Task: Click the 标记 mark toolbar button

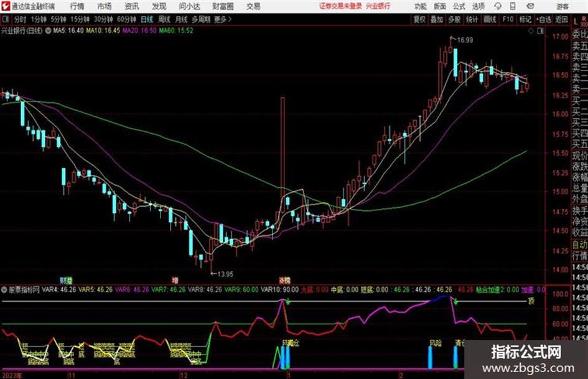Action: point(525,19)
